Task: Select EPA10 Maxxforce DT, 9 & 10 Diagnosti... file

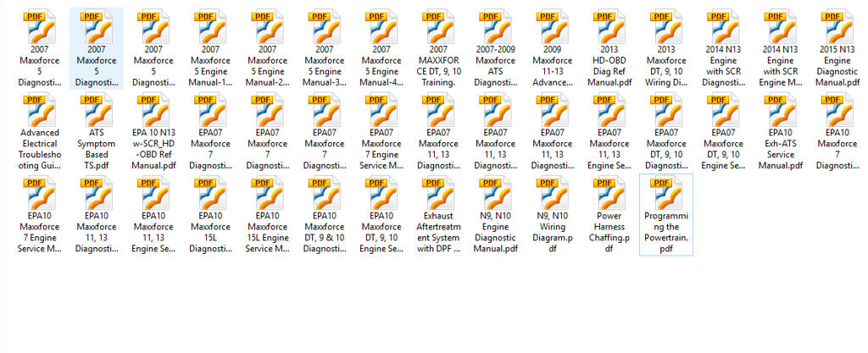Action: pos(325,215)
